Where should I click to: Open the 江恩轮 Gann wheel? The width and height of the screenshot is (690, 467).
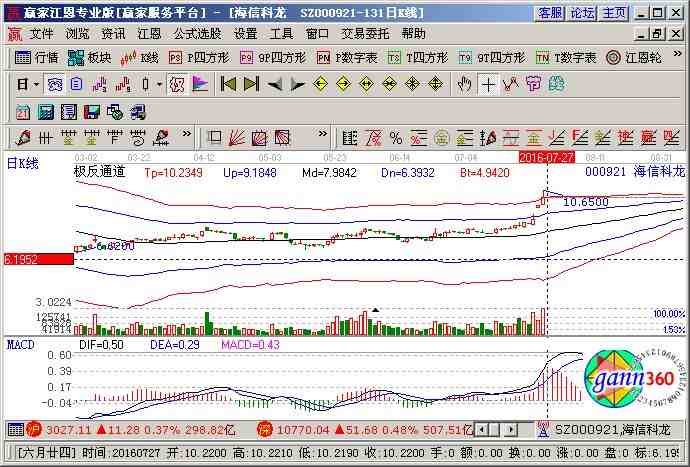tap(634, 58)
